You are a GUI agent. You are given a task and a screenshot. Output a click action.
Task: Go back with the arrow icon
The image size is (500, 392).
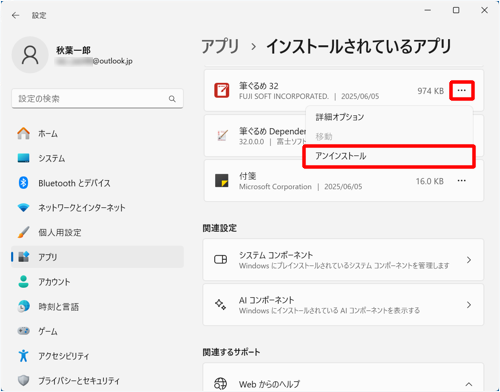click(15, 15)
